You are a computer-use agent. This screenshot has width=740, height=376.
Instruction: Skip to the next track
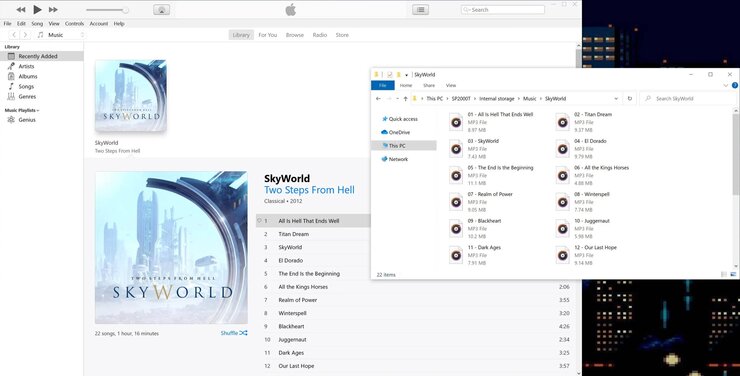point(53,9)
